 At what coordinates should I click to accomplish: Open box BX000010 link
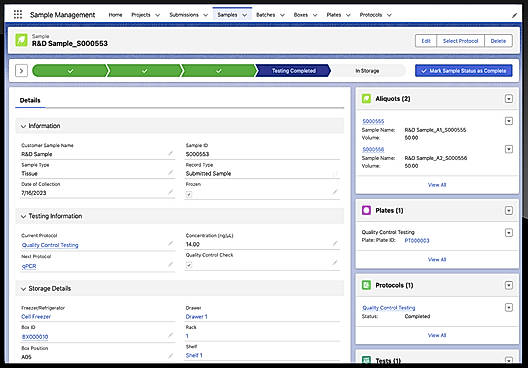tap(35, 337)
